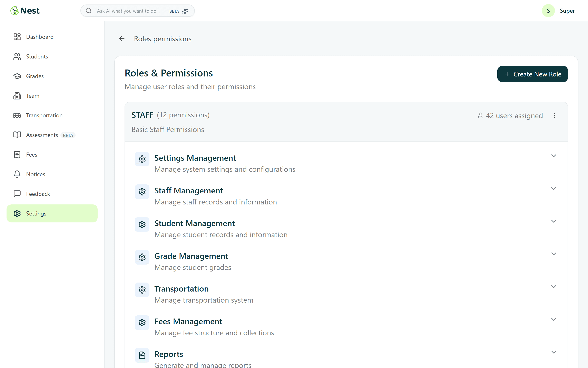This screenshot has height=368, width=588.
Task: Click the Roles permissions breadcrumb title
Action: coord(163,39)
